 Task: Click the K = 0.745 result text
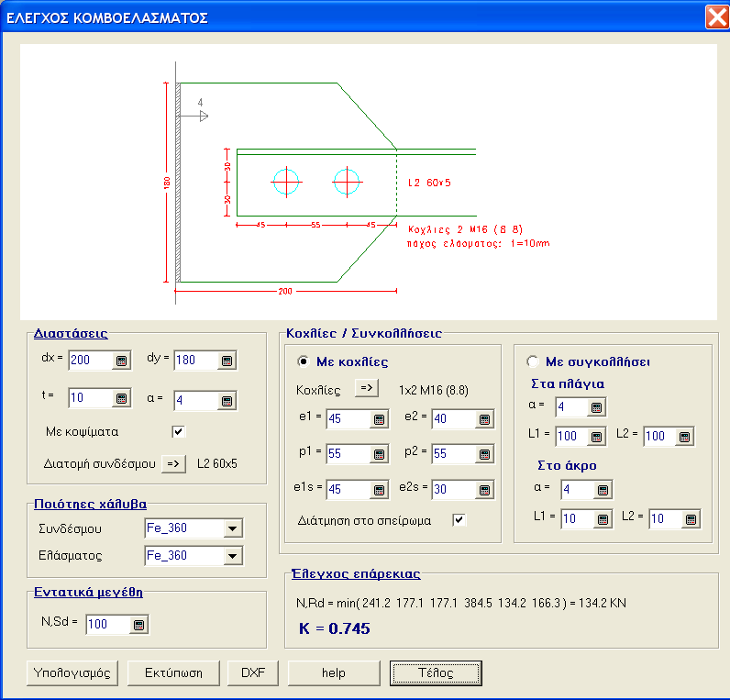point(334,628)
